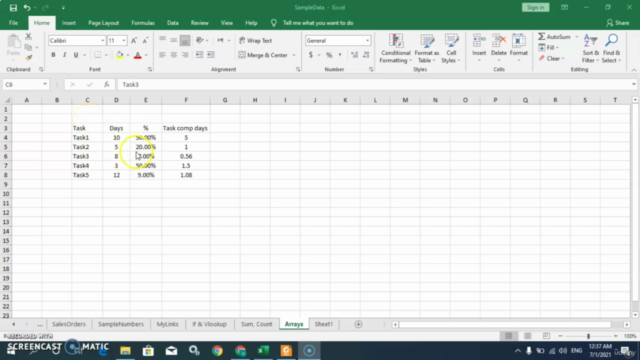The width and height of the screenshot is (640, 360).
Task: Click AutoSum
Action: (554, 37)
